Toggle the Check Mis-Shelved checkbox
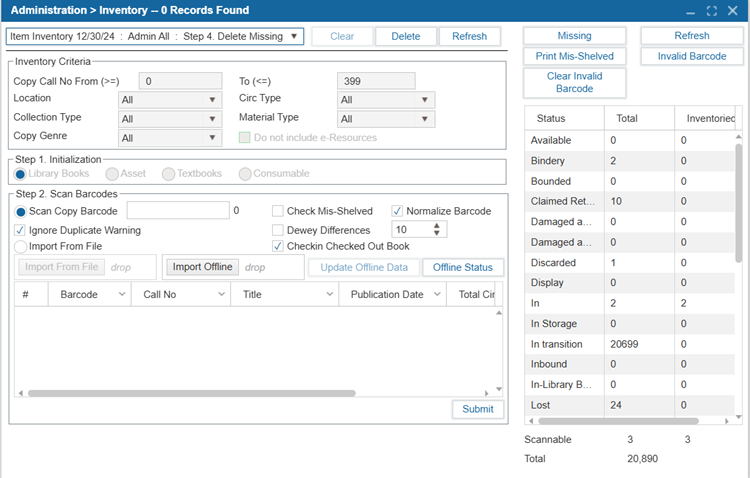Viewport: 750px width, 478px height. pyautogui.click(x=277, y=211)
